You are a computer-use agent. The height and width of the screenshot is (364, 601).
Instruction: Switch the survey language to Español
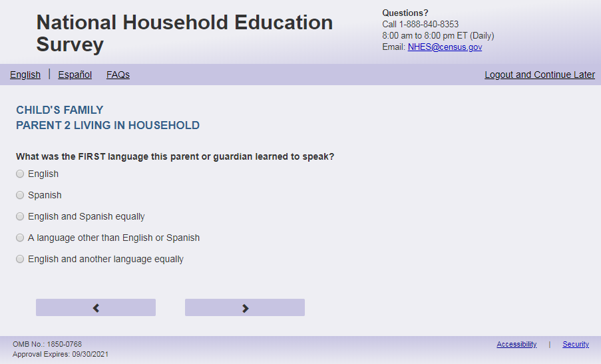pyautogui.click(x=75, y=75)
